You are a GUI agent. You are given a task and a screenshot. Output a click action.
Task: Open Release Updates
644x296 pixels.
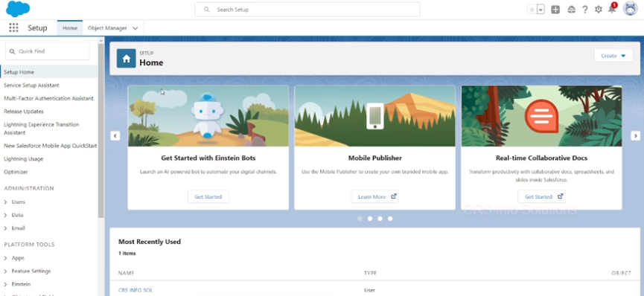pos(23,112)
